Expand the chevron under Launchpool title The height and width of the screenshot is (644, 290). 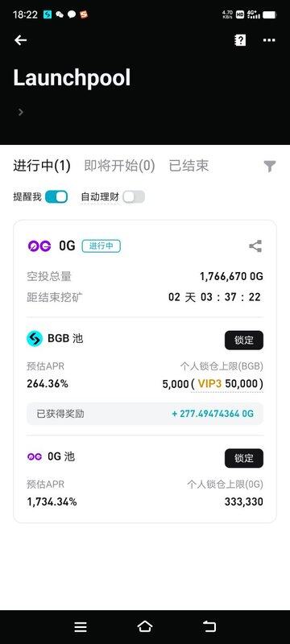click(x=20, y=112)
